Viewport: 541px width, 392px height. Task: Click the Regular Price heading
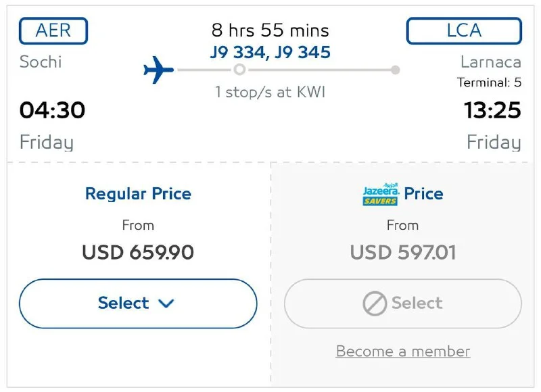click(138, 194)
